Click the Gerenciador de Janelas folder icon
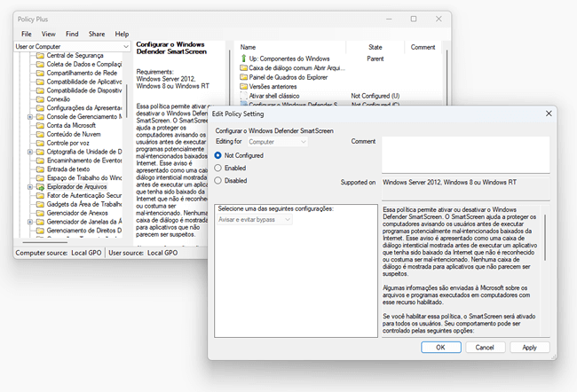The height and width of the screenshot is (392, 577). (41, 222)
